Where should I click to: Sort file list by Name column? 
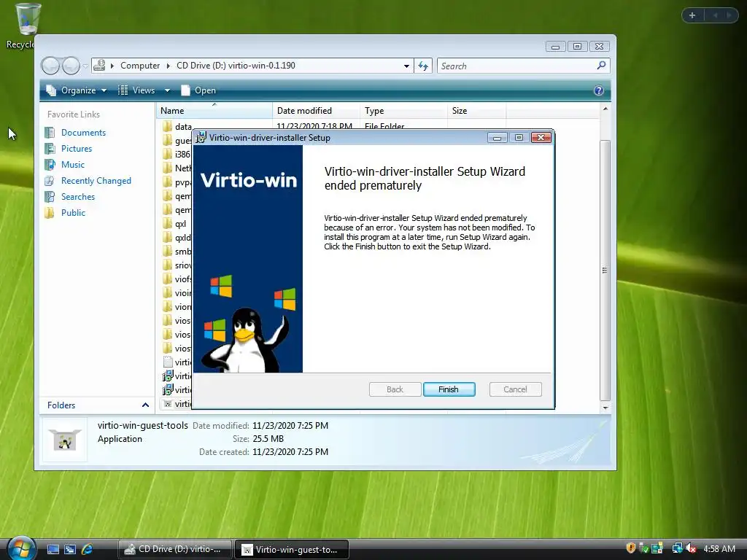(x=214, y=111)
